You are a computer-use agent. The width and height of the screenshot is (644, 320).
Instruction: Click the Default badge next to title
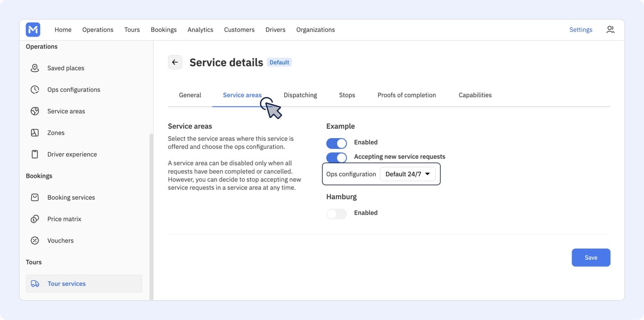[x=280, y=62]
